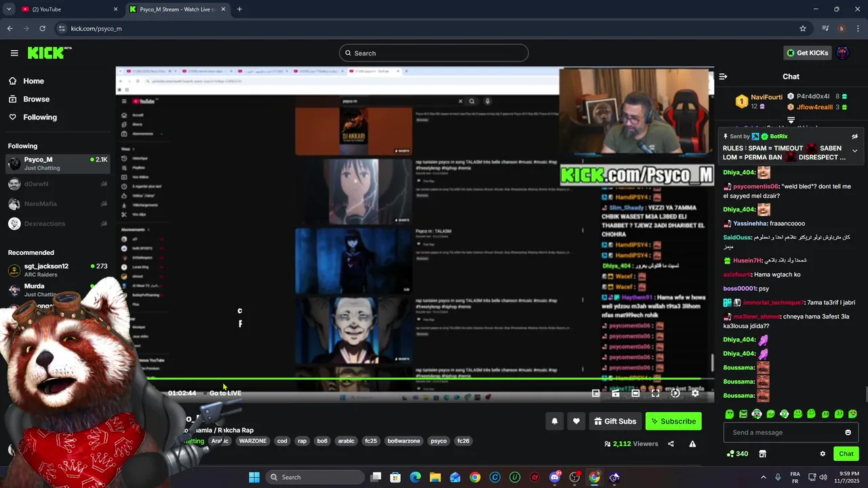Image resolution: width=868 pixels, height=488 pixels.
Task: Open the Dexreactions followed channel
Action: [58, 224]
